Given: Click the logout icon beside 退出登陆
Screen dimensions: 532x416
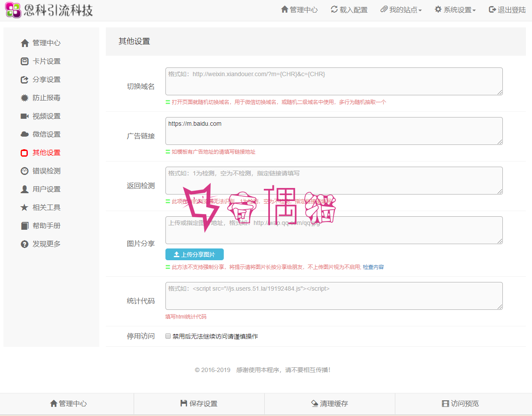Looking at the screenshot, I should click(x=492, y=10).
